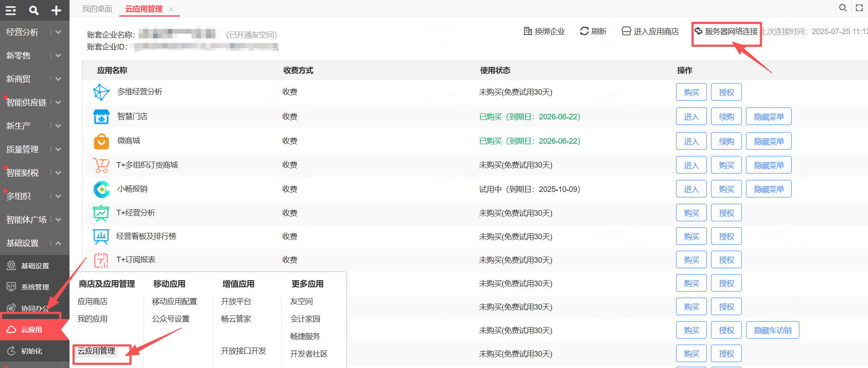The image size is (868, 368).
Task: Expand the 质量管理 sidebar menu
Action: click(58, 149)
